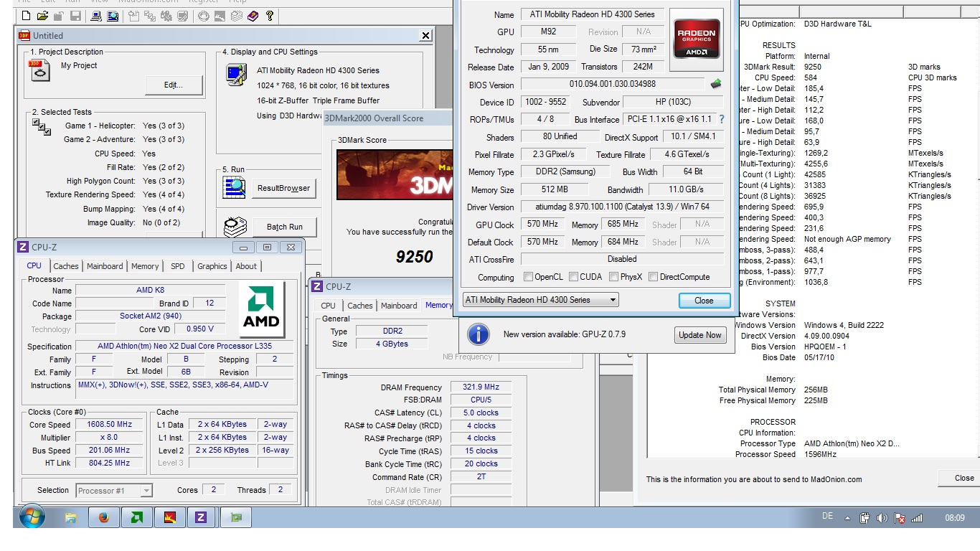Open the SPD tab in CPU-Z
Image resolution: width=980 pixels, height=551 pixels.
coord(178,266)
